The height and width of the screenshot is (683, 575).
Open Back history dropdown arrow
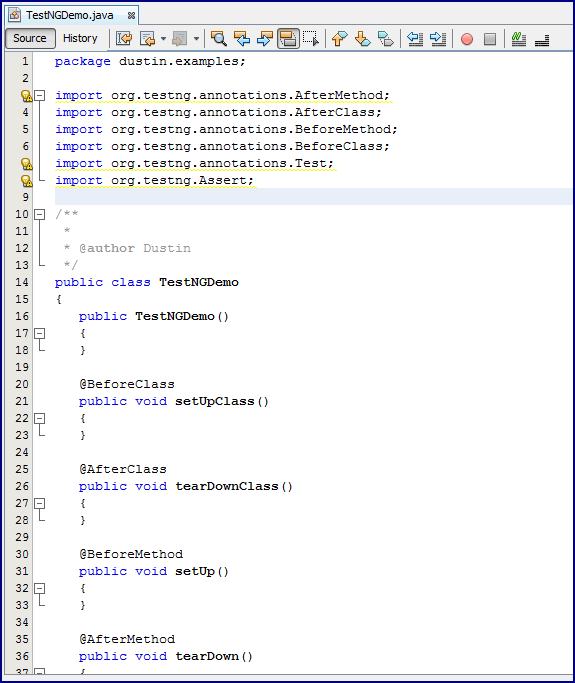click(x=163, y=39)
